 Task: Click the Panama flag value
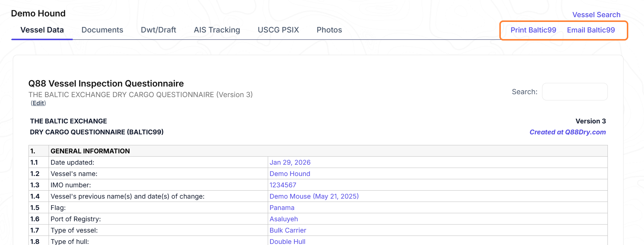[x=282, y=208]
